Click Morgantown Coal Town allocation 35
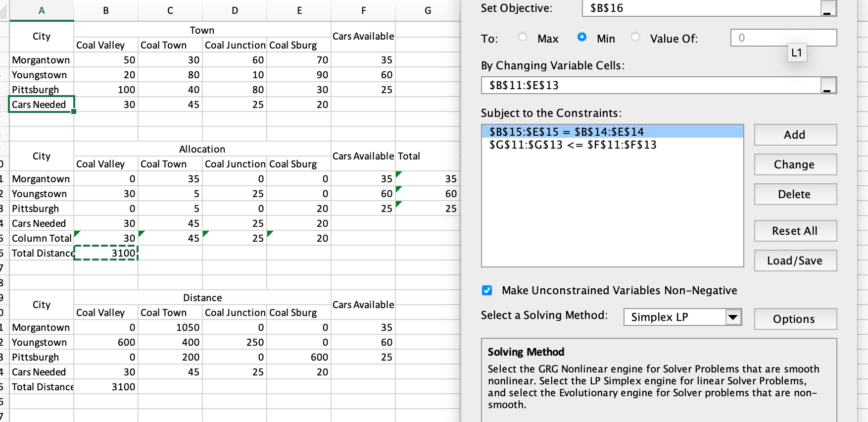This screenshot has height=422, width=868. tap(170, 179)
